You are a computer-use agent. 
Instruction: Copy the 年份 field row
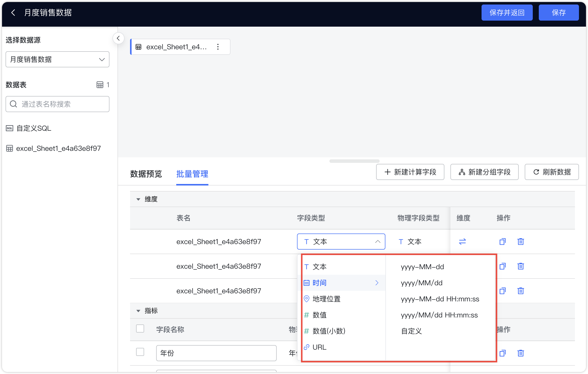(502, 353)
